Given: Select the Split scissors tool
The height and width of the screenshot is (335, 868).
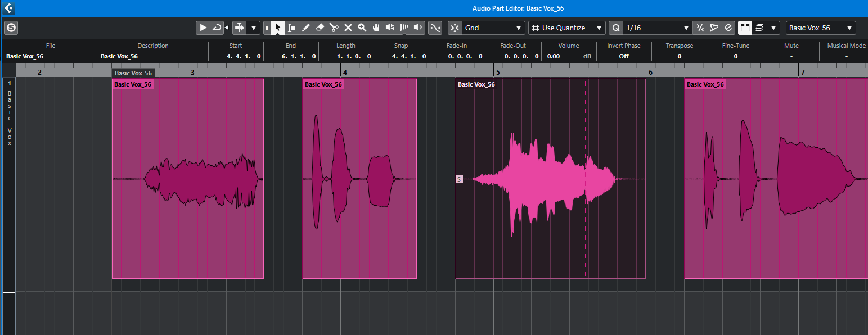Looking at the screenshot, I should tap(334, 28).
